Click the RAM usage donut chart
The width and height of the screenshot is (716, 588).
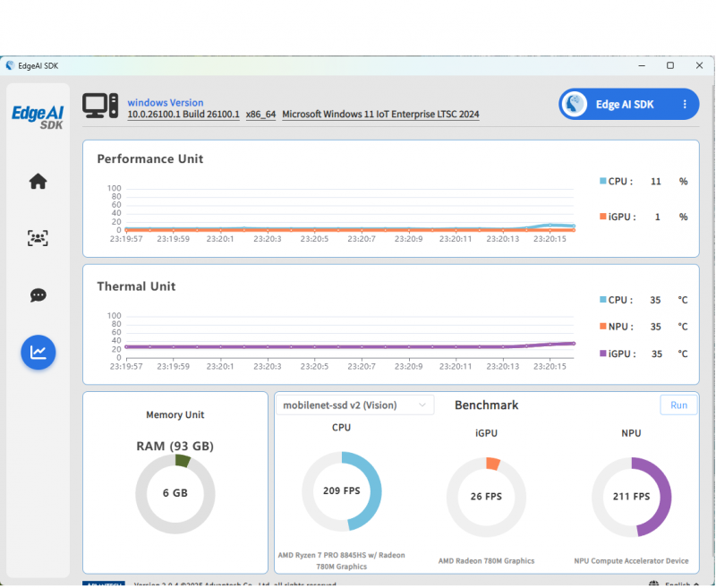[175, 493]
